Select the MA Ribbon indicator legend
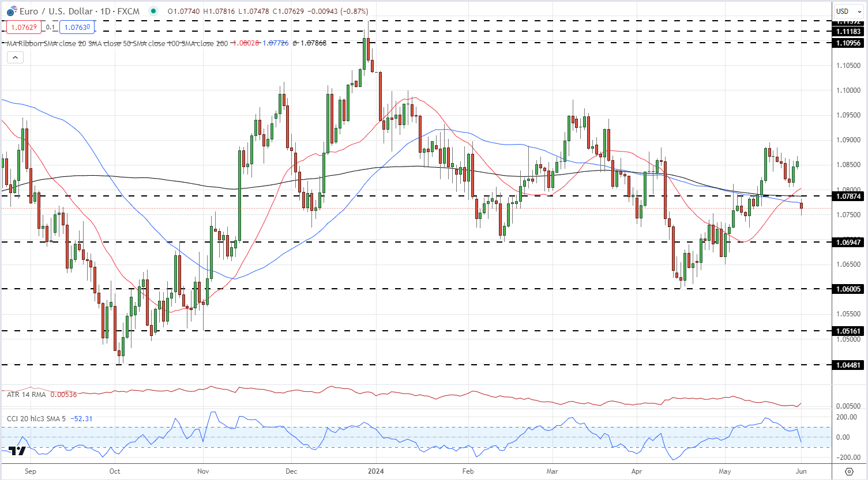Image resolution: width=868 pixels, height=480 pixels. pyautogui.click(x=117, y=43)
